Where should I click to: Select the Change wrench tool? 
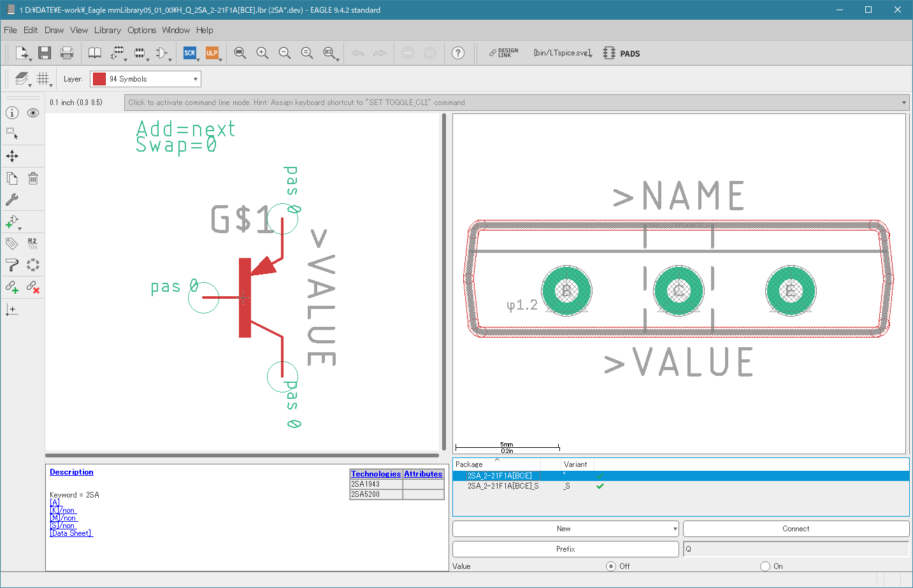click(12, 199)
